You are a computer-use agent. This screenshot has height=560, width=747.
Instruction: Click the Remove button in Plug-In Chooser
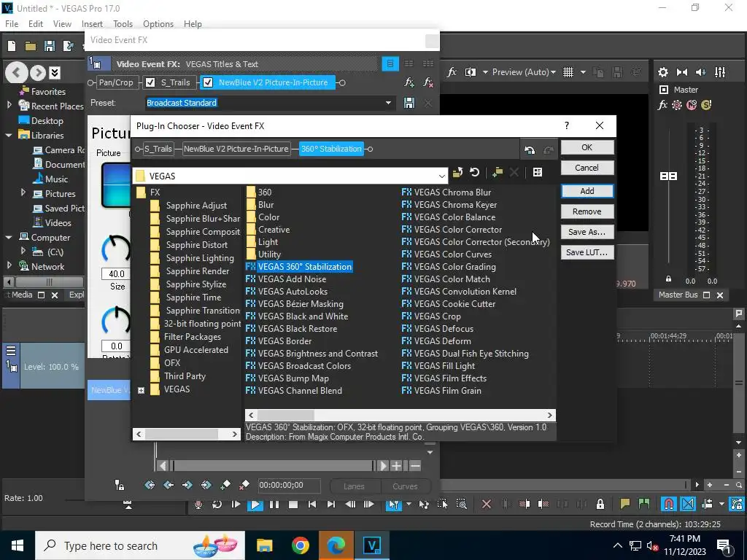point(587,211)
